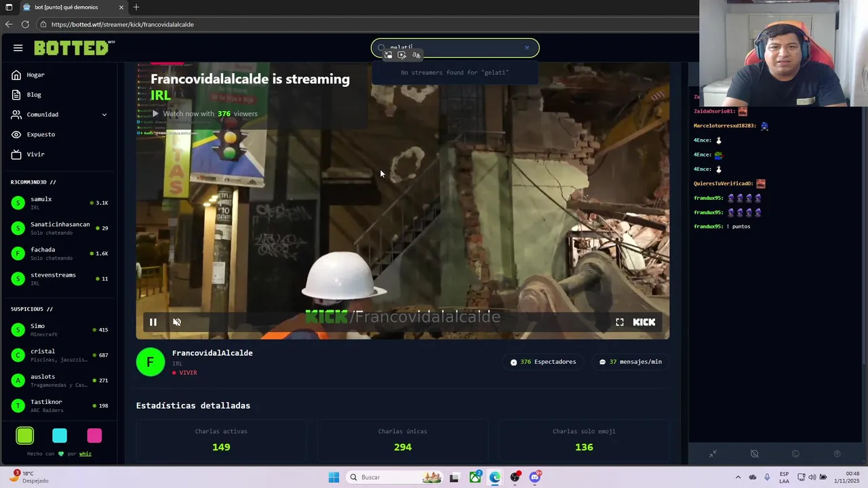Viewport: 868px width, 488px height.
Task: Click the frandux95 '! puntos' chat message
Action: point(722,226)
